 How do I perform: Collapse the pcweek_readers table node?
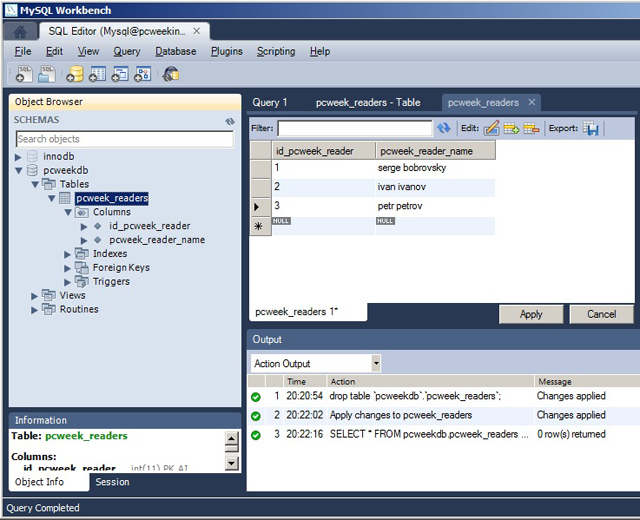(x=51, y=198)
